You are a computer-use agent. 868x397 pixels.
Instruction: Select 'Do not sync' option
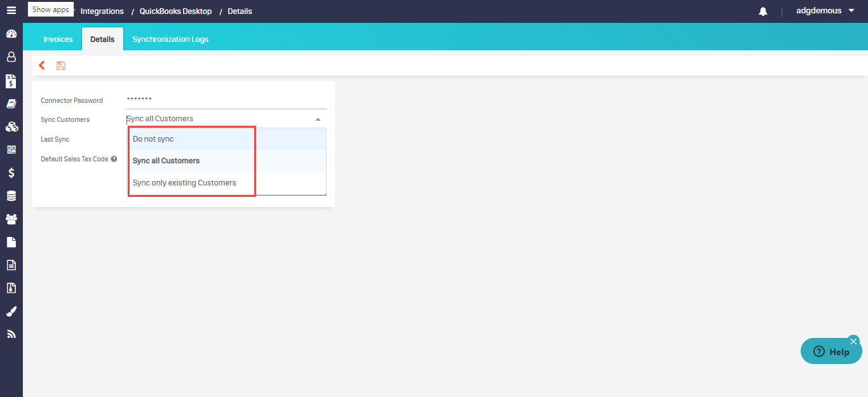(153, 139)
